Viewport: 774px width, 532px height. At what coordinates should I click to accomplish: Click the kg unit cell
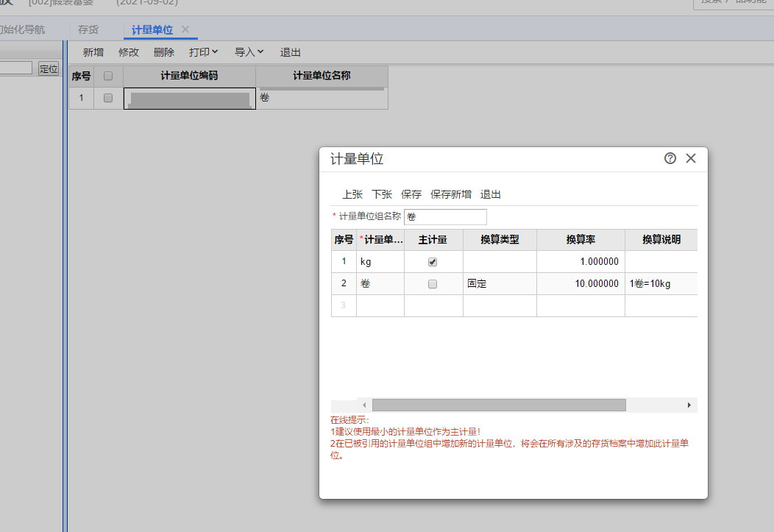point(380,261)
